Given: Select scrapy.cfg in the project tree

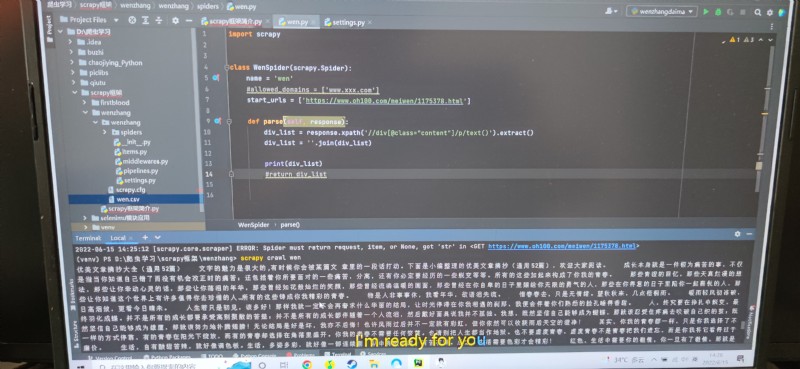Looking at the screenshot, I should click(127, 190).
